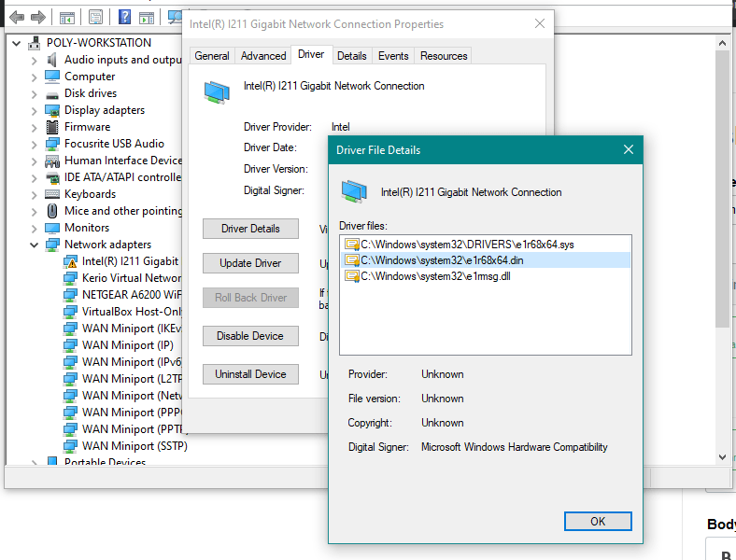The height and width of the screenshot is (560, 736).
Task: Click the Focusrite USB Audio icon
Action: coord(52,144)
